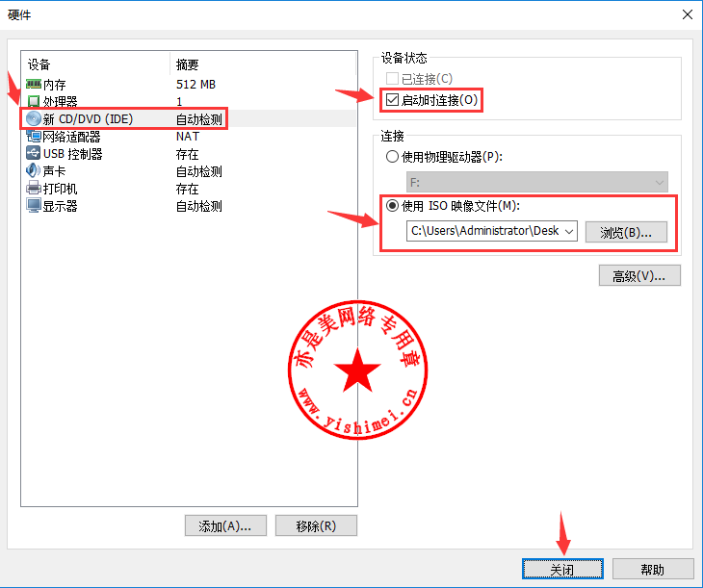Select the 新 CD/DVD (IDE) row
The width and height of the screenshot is (703, 588).
click(189, 118)
